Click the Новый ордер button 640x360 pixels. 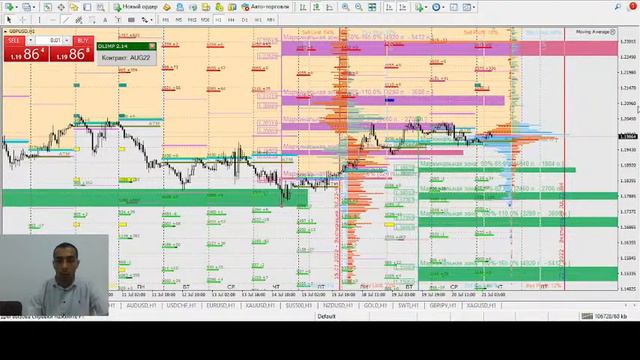click(136, 7)
